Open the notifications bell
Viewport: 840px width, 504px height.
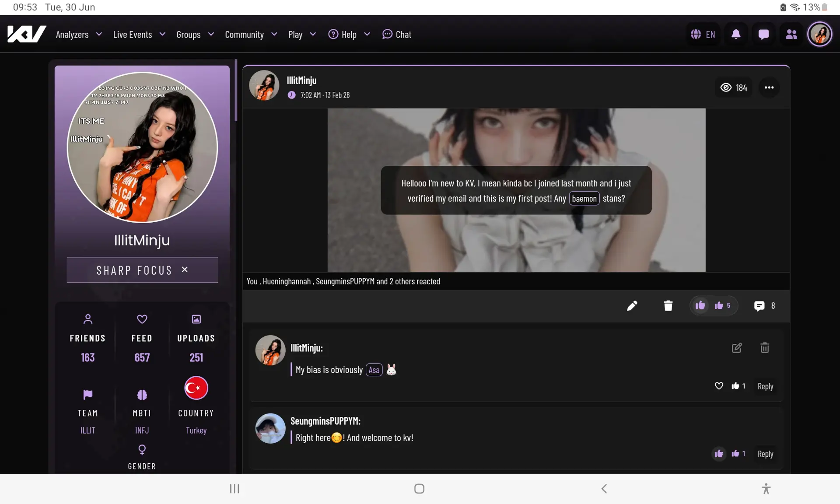736,34
